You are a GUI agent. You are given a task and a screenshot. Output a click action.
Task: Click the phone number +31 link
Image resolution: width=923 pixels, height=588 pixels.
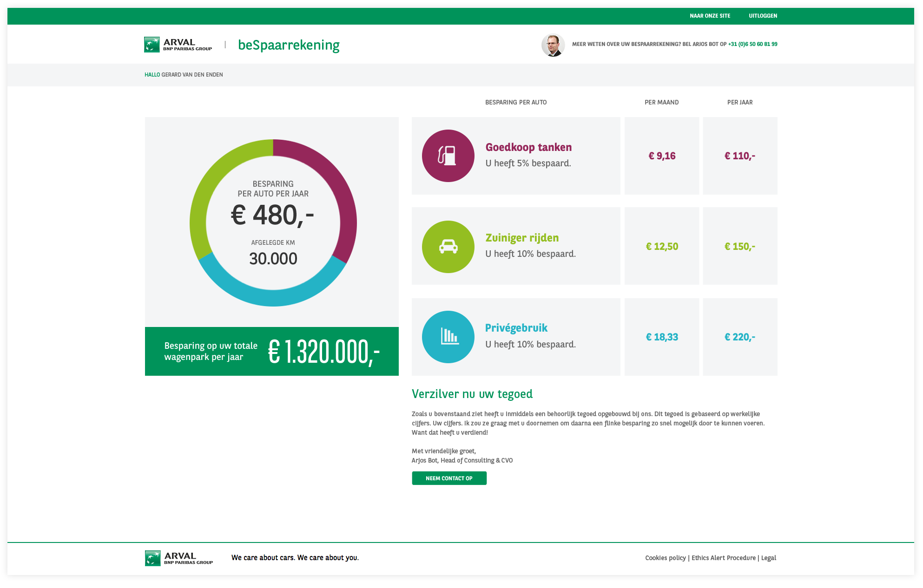[x=752, y=44]
